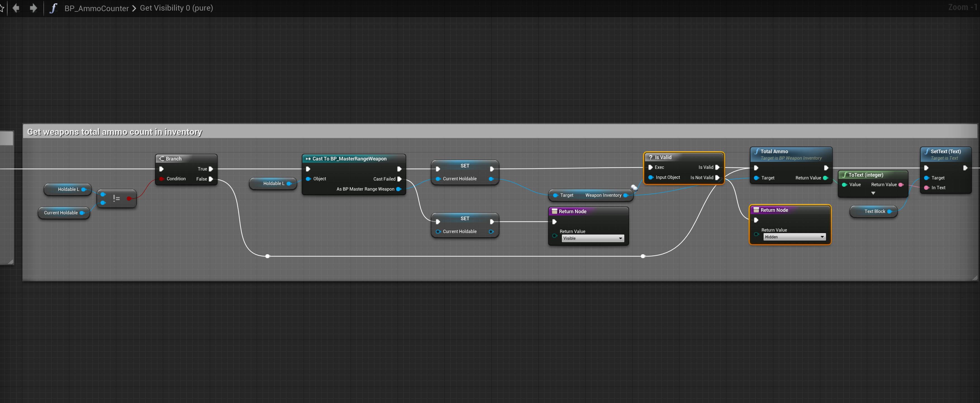Click the Branch Condition input pin
The image size is (980, 403).
162,179
